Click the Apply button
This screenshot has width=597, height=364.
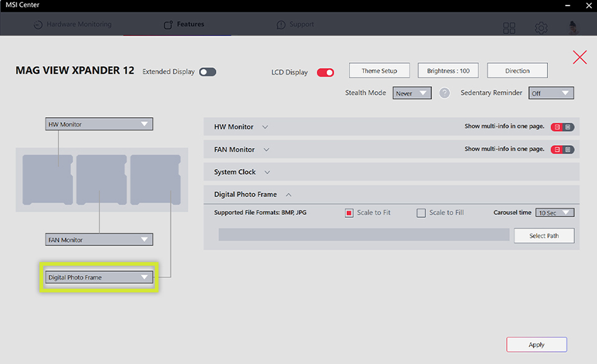[537, 345]
